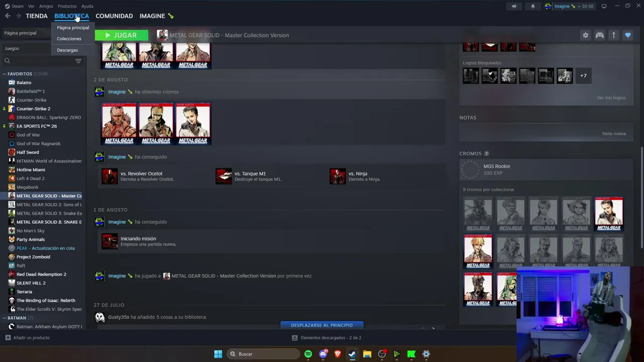Open game settings gear icon
Viewport: 644px width, 362px height.
[x=585, y=35]
